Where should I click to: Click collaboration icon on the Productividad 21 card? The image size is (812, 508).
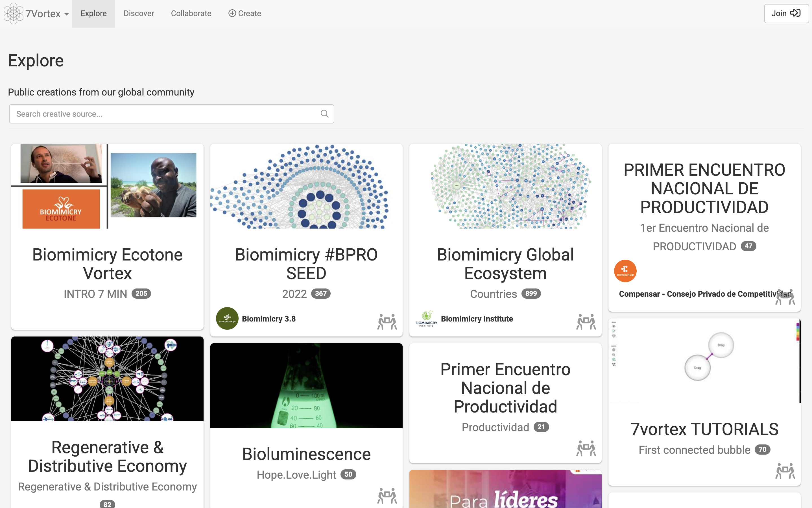586,448
